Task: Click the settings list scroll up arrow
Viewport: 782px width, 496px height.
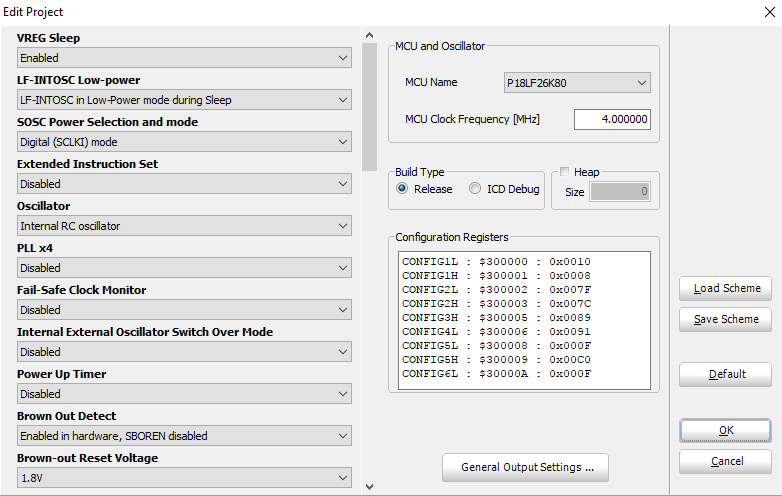Action: 369,35
